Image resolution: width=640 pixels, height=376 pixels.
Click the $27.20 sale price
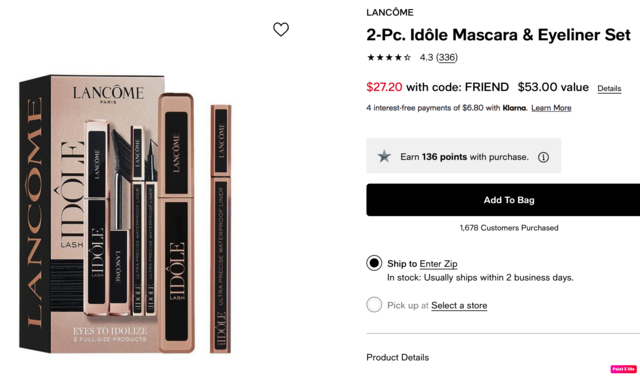coord(384,87)
